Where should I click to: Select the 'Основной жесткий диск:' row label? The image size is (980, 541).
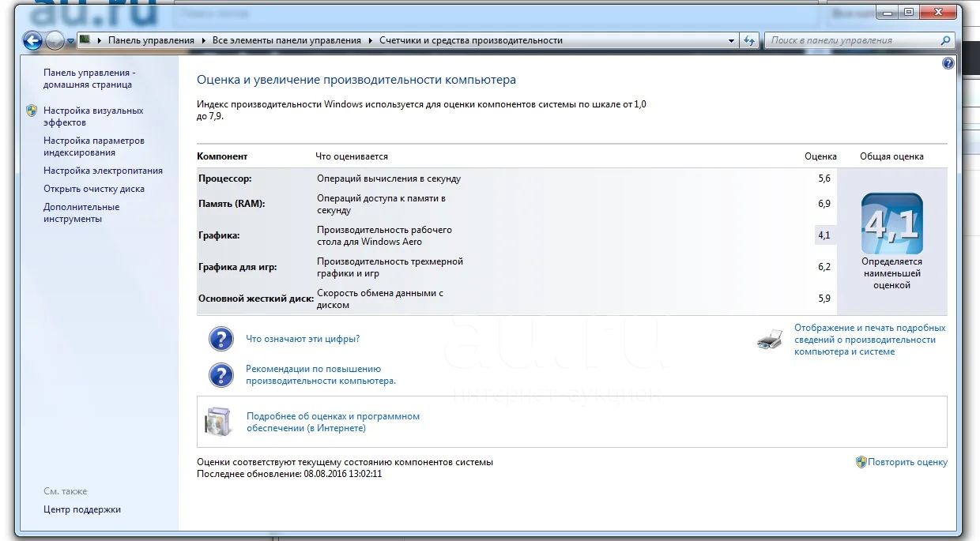[x=256, y=299]
